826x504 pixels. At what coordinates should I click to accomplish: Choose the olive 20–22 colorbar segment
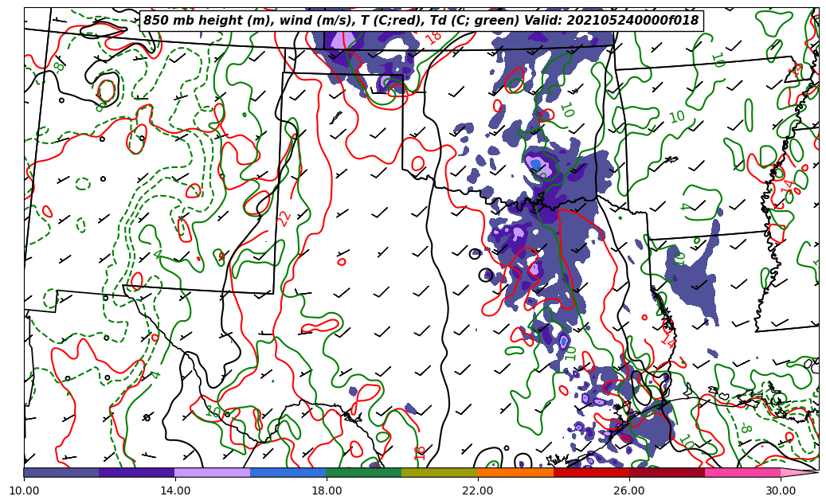[x=440, y=472]
